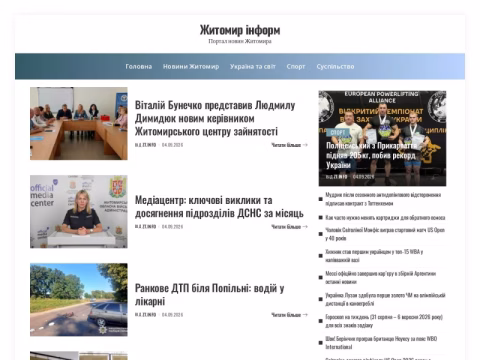This screenshot has height=360, width=480.
Task: Open the Мудрик контракт з Тоттенхемом link
Action: 383,199
